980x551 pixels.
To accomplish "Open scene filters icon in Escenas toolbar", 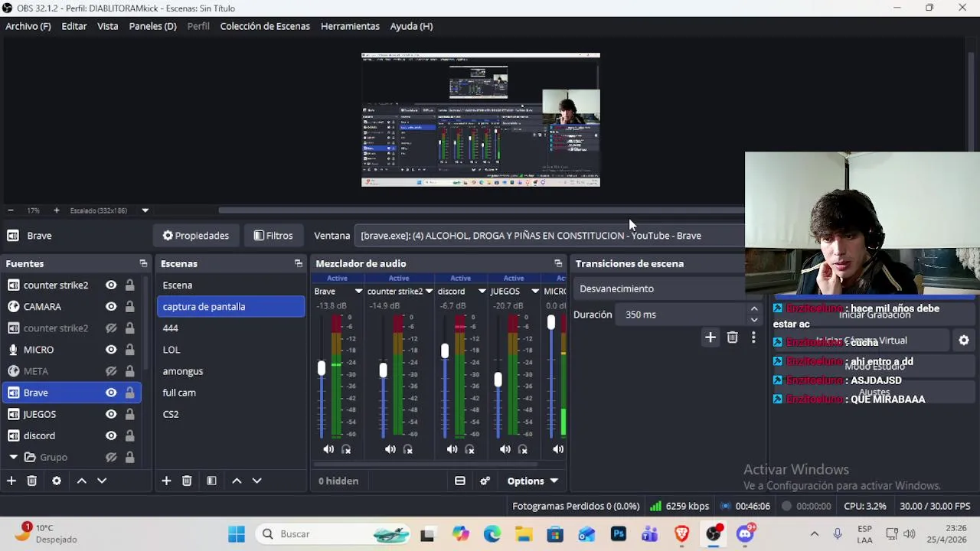I will tap(211, 481).
